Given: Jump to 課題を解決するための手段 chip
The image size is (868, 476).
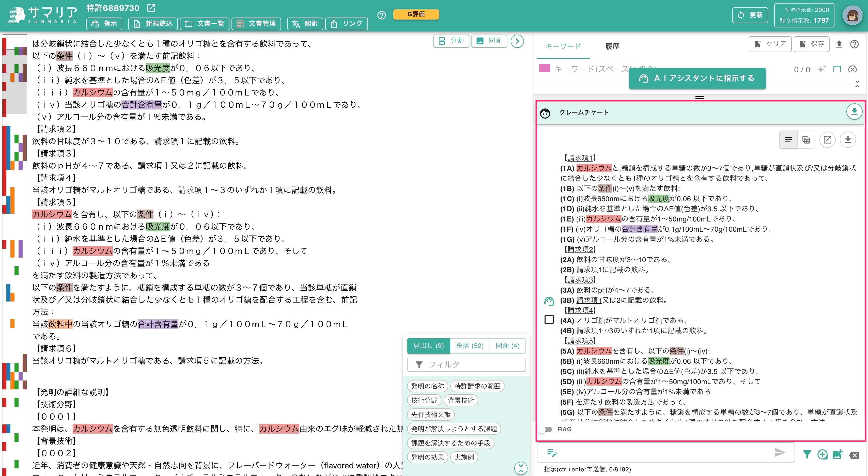Looking at the screenshot, I should point(451,443).
